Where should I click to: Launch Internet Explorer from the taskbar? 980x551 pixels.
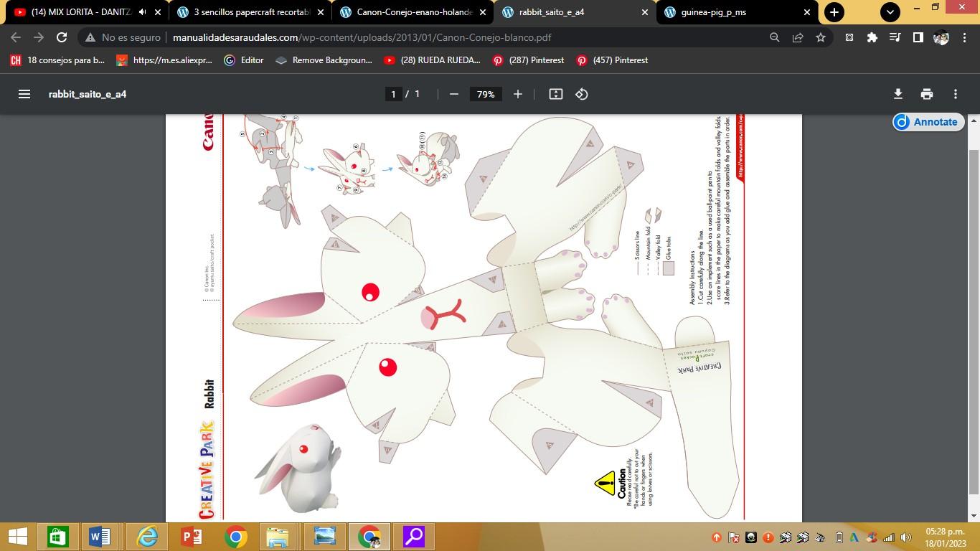(147, 537)
